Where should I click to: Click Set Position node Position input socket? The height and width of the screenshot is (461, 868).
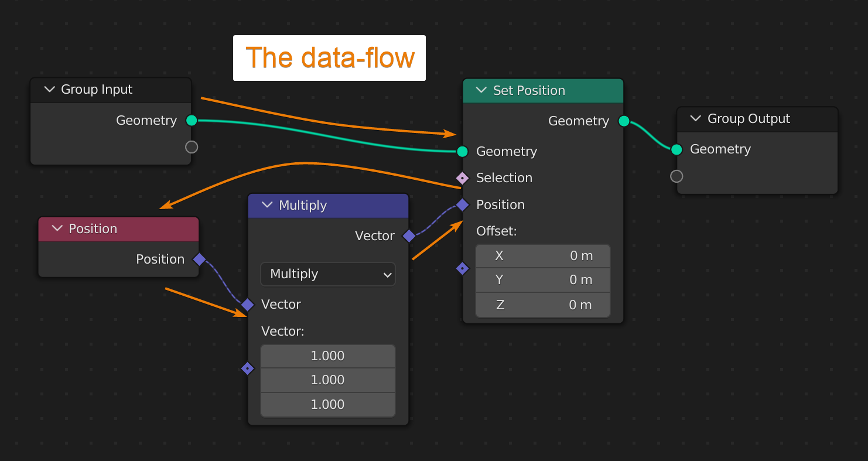(462, 205)
